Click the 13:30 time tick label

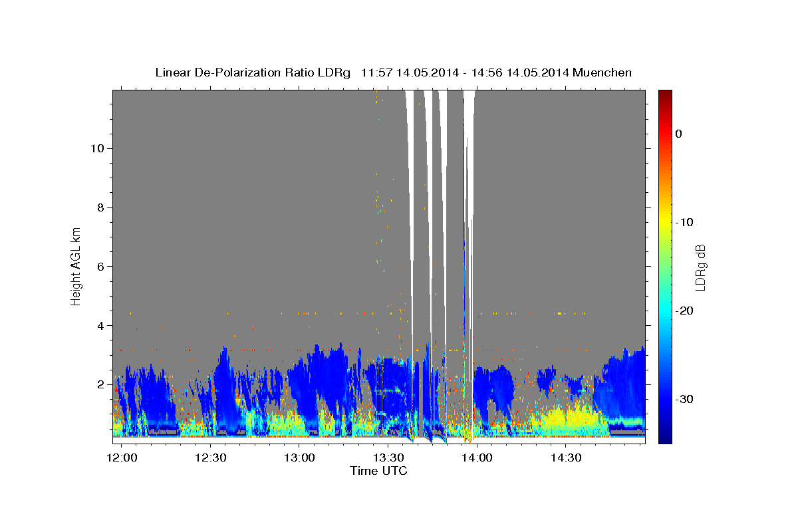pos(388,458)
